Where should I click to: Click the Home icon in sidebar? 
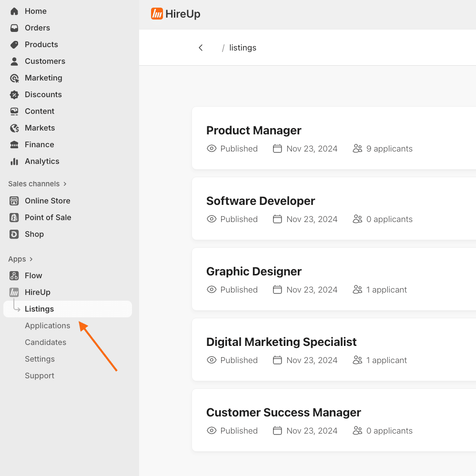[x=14, y=10]
